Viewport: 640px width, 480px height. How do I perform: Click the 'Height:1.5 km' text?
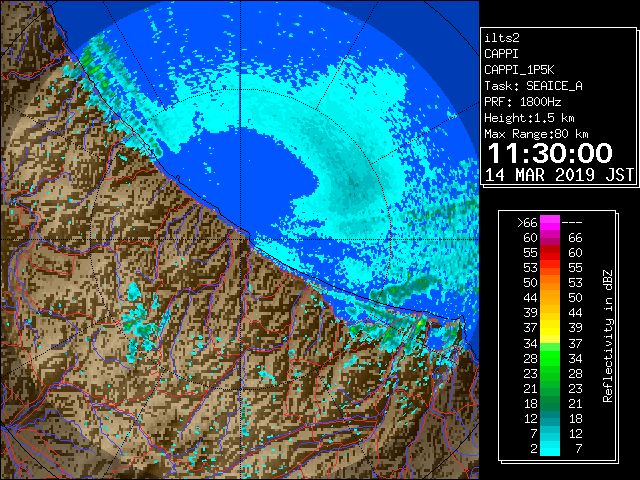pos(529,118)
